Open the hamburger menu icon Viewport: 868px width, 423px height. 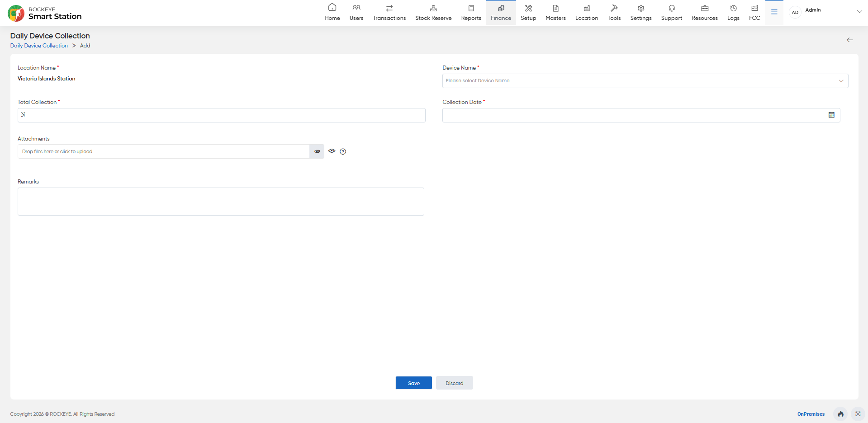pos(774,12)
